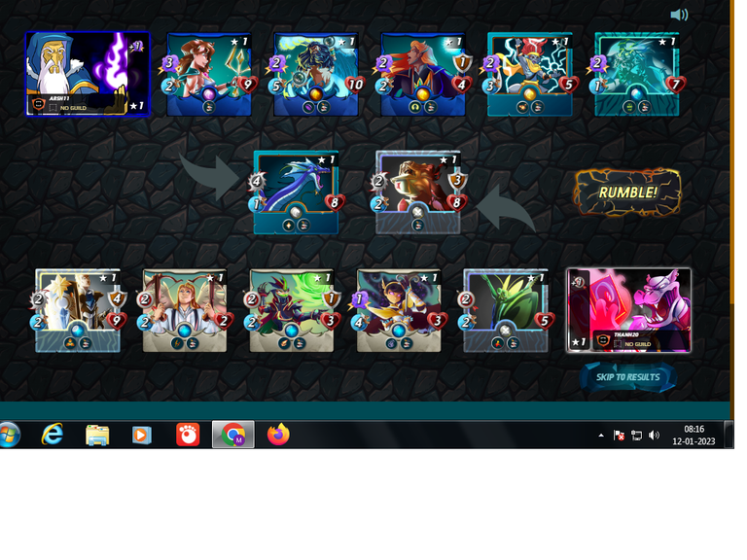The image size is (747, 560).
Task: Click the RUMBLE! button
Action: click(x=628, y=192)
